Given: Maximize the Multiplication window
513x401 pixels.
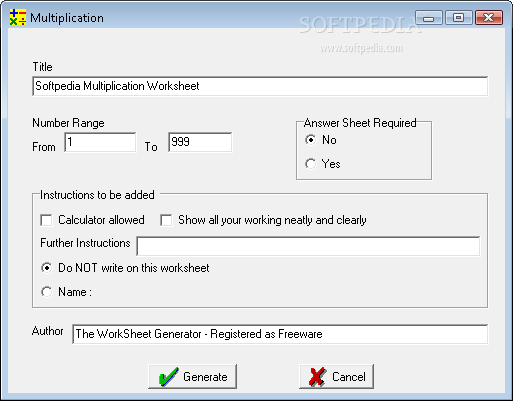Looking at the screenshot, I should [x=459, y=17].
